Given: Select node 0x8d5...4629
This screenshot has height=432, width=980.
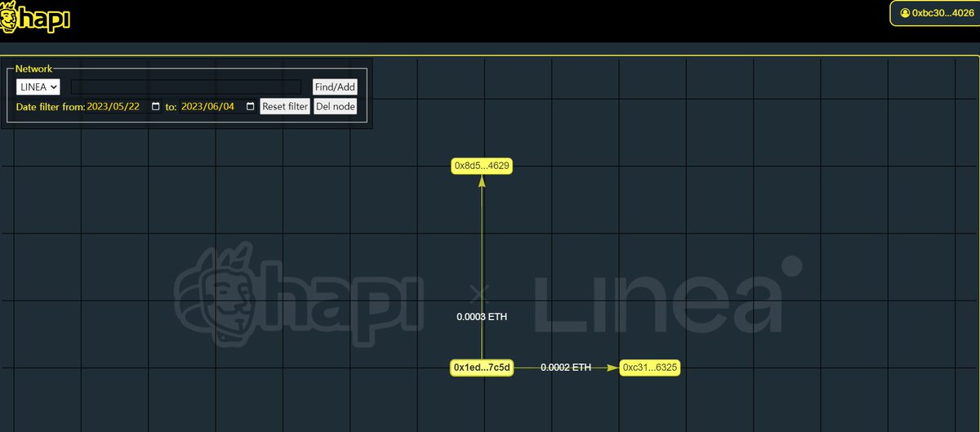Looking at the screenshot, I should click(x=482, y=166).
